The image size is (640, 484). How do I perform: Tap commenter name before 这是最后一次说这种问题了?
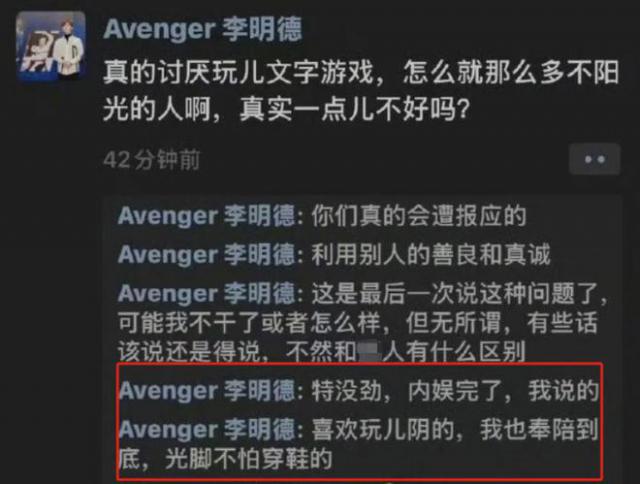206,293
